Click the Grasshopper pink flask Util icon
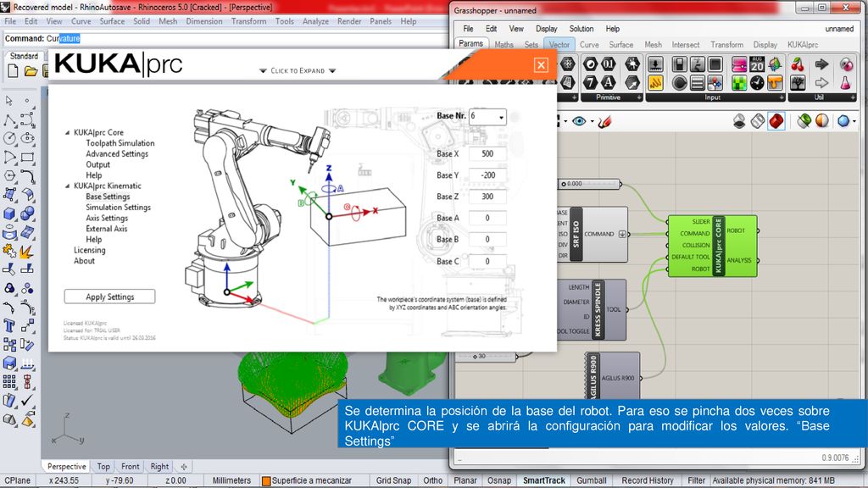868x488 pixels. point(845,83)
